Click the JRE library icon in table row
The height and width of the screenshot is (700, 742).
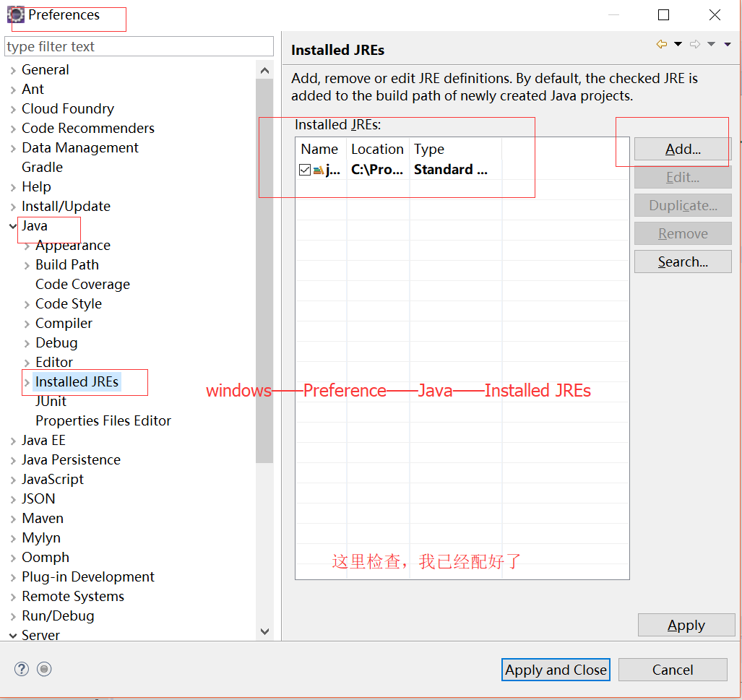319,170
